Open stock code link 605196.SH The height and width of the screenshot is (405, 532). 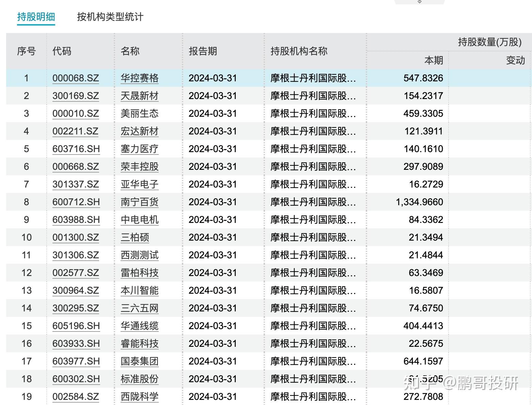point(76,326)
